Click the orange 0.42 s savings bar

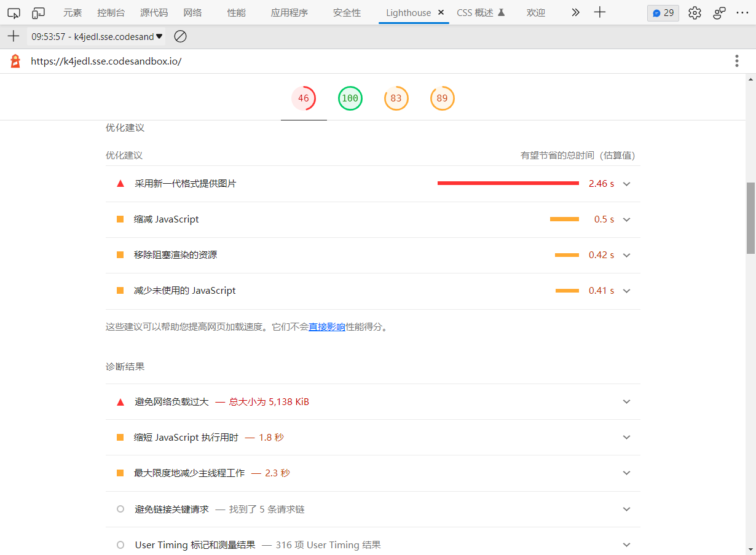tap(567, 255)
